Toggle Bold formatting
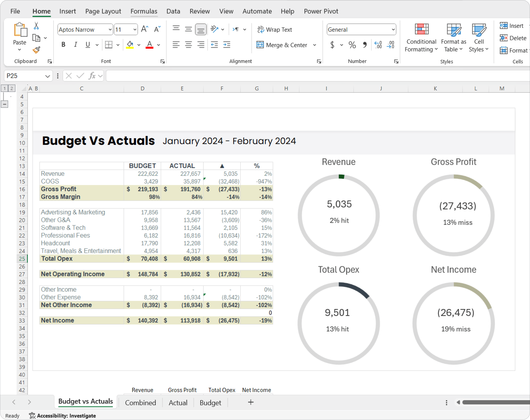 click(63, 45)
